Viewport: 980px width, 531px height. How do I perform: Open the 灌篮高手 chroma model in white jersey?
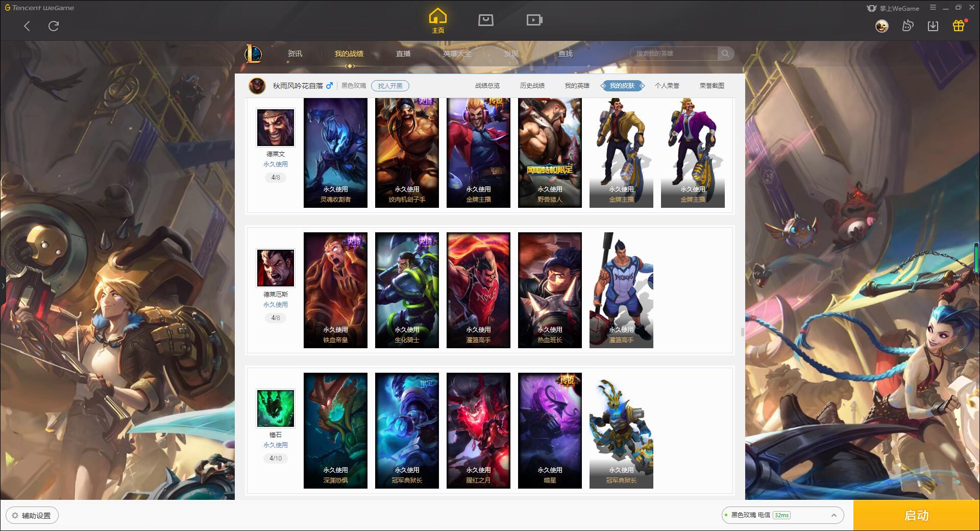coord(621,290)
